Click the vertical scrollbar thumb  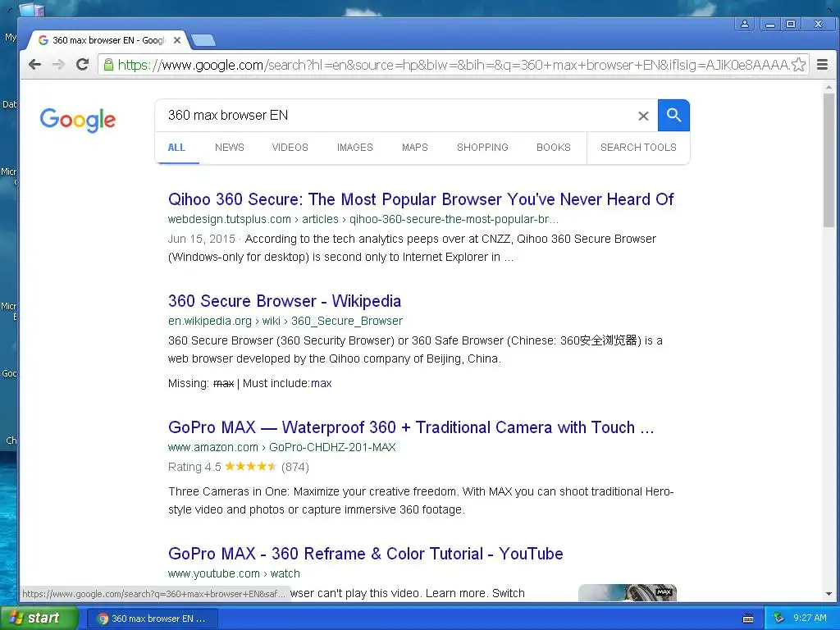tap(829, 161)
